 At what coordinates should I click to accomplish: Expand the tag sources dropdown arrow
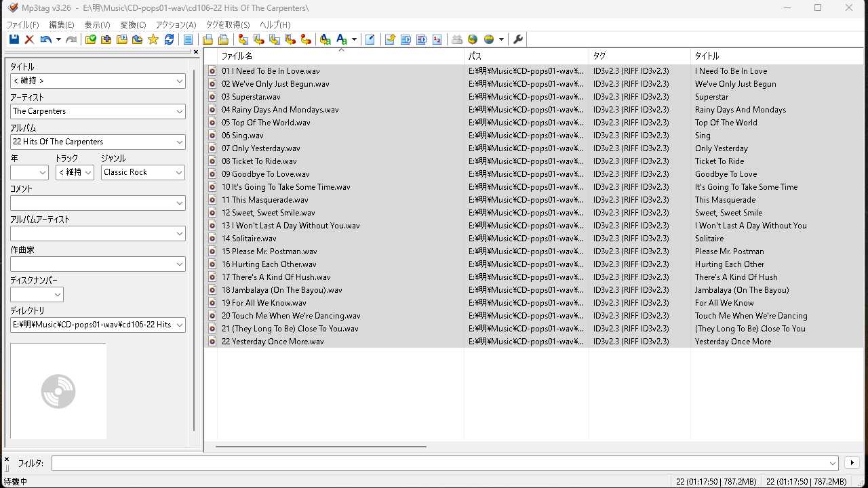pos(501,39)
